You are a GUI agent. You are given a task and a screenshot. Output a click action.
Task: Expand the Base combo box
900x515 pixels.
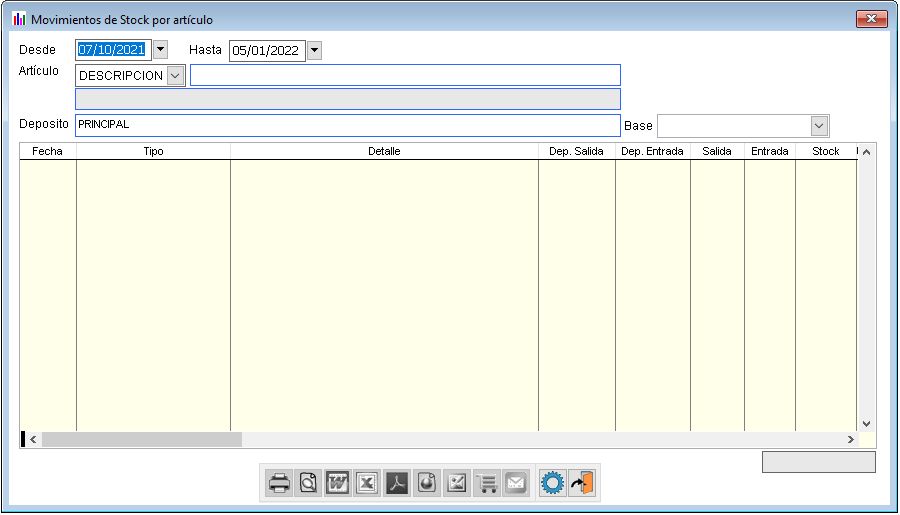click(x=819, y=126)
